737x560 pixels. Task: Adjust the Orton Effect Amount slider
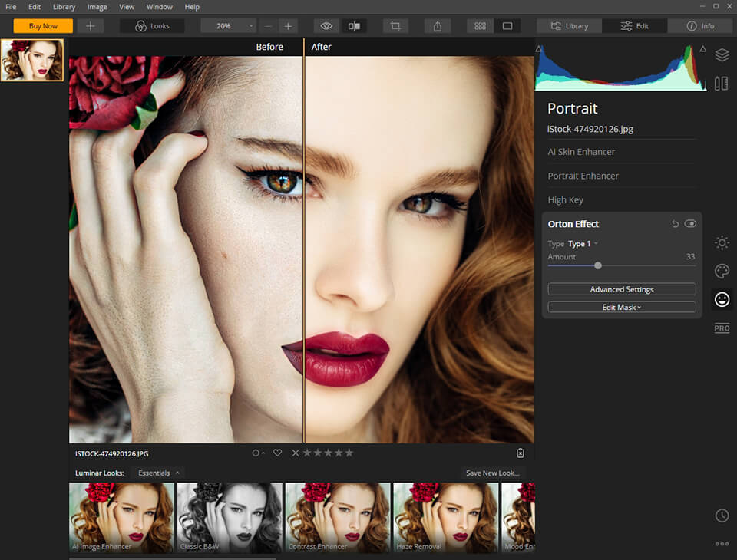[598, 265]
